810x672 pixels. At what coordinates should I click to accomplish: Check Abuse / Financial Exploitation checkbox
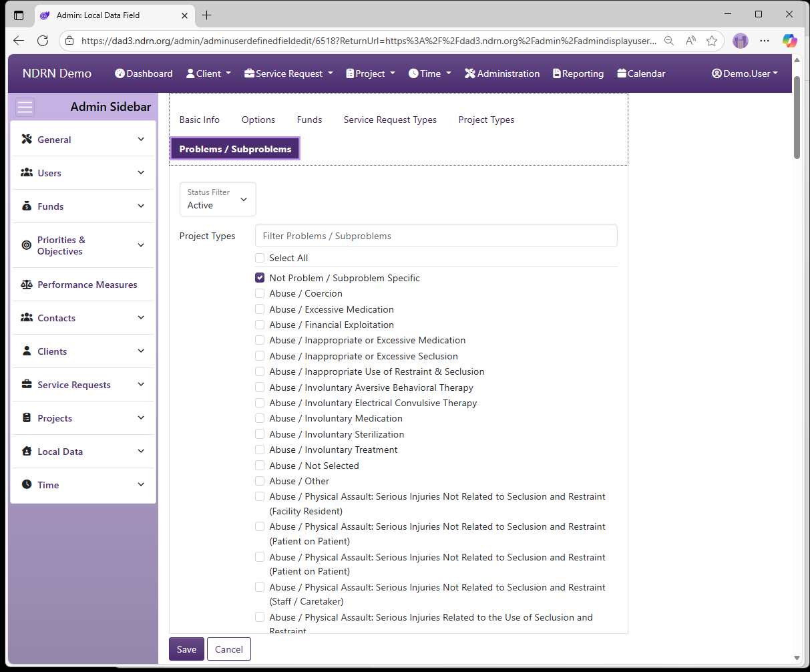260,325
